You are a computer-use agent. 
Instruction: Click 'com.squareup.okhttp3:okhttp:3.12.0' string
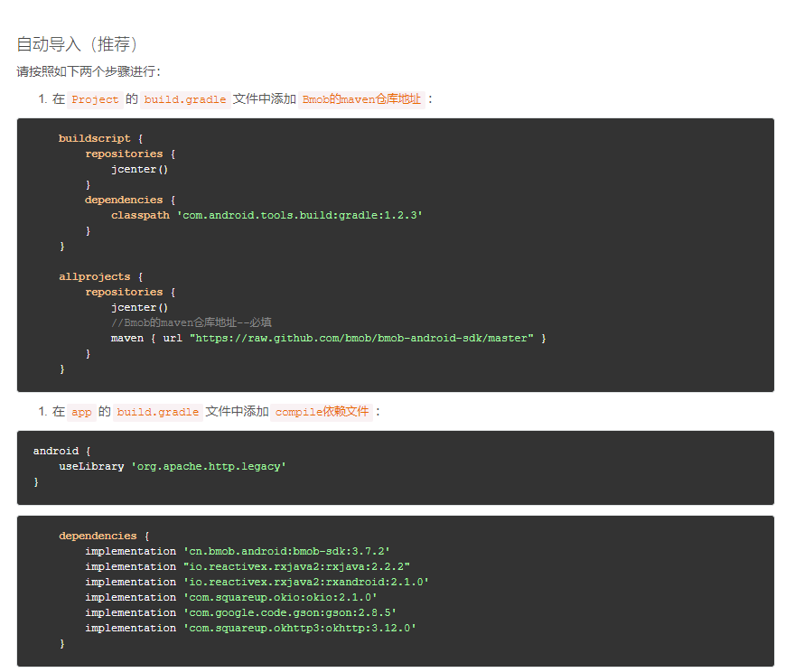[x=299, y=629]
